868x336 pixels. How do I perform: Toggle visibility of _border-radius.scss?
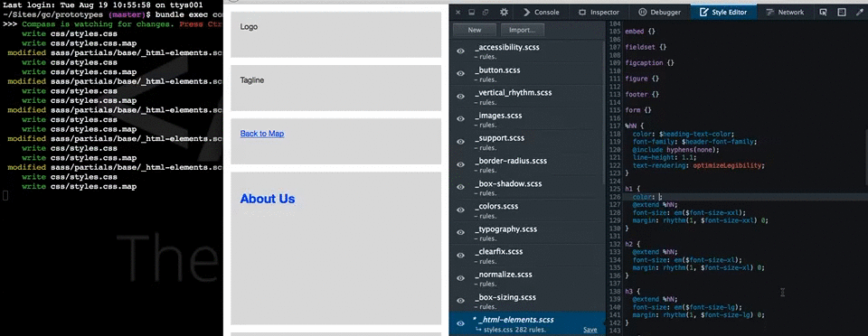click(460, 164)
